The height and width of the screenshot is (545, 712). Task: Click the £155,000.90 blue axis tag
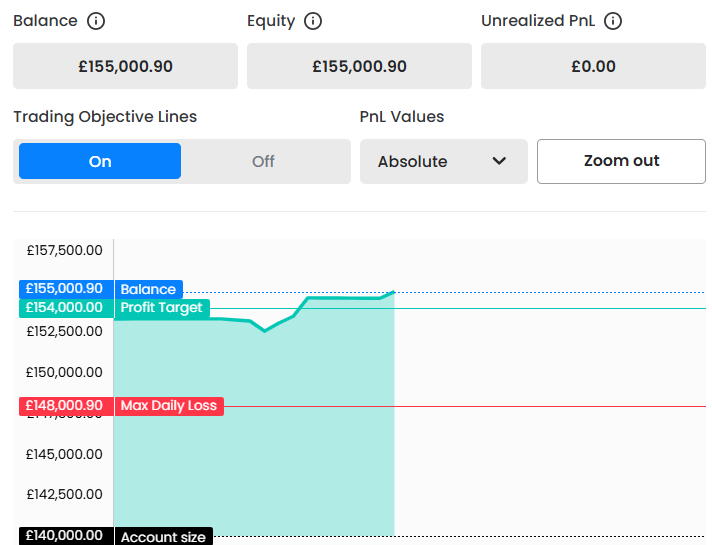pos(65,289)
